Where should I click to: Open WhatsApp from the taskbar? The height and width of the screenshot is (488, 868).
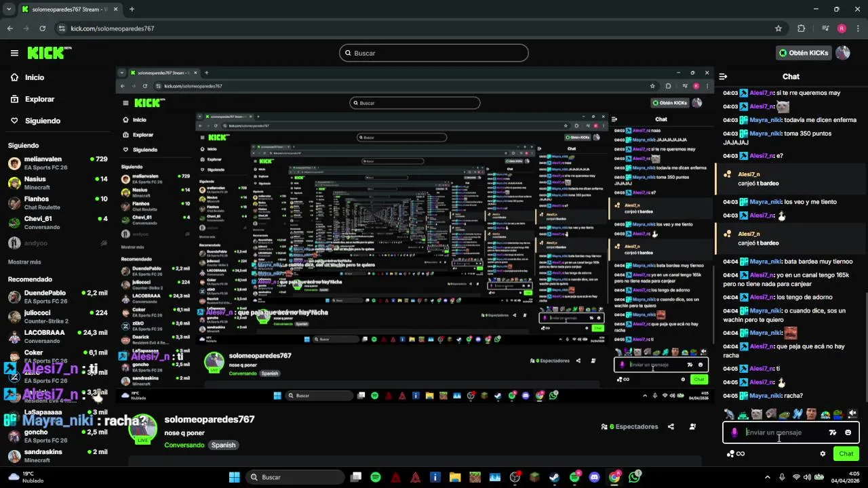pos(635,477)
